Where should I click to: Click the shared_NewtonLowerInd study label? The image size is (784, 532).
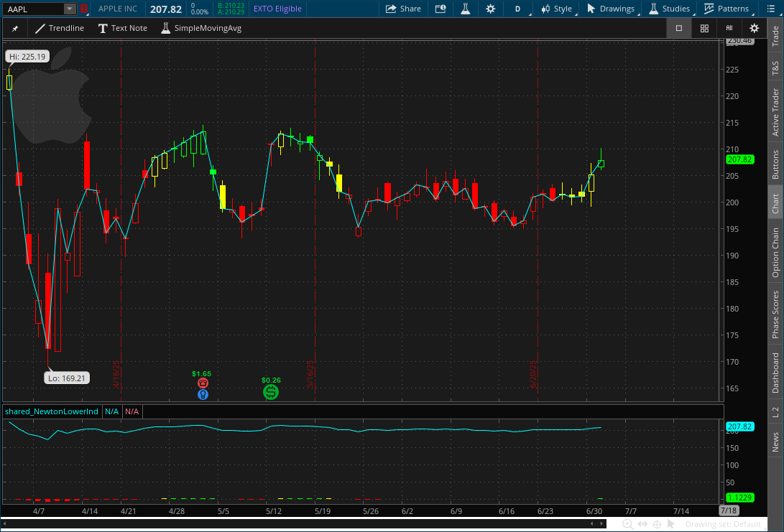[52, 411]
